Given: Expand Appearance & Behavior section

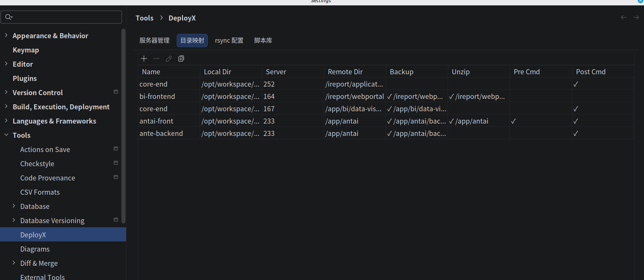Looking at the screenshot, I should coord(6,35).
